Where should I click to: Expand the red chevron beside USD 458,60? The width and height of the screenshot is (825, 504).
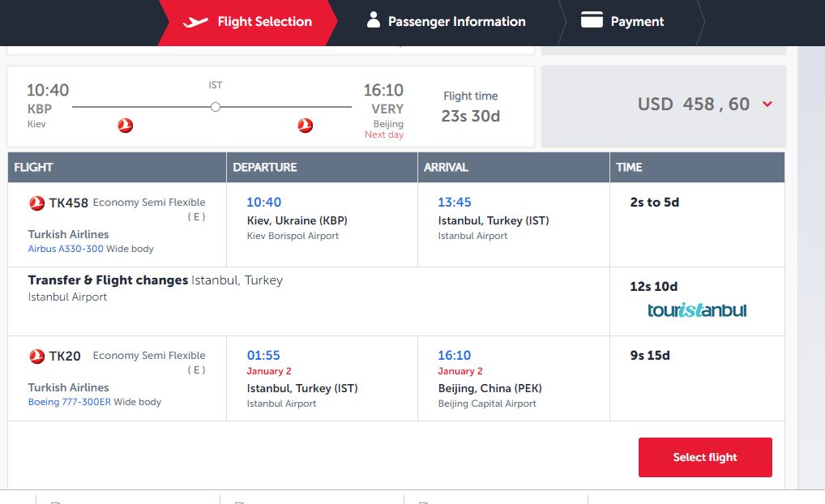767,105
